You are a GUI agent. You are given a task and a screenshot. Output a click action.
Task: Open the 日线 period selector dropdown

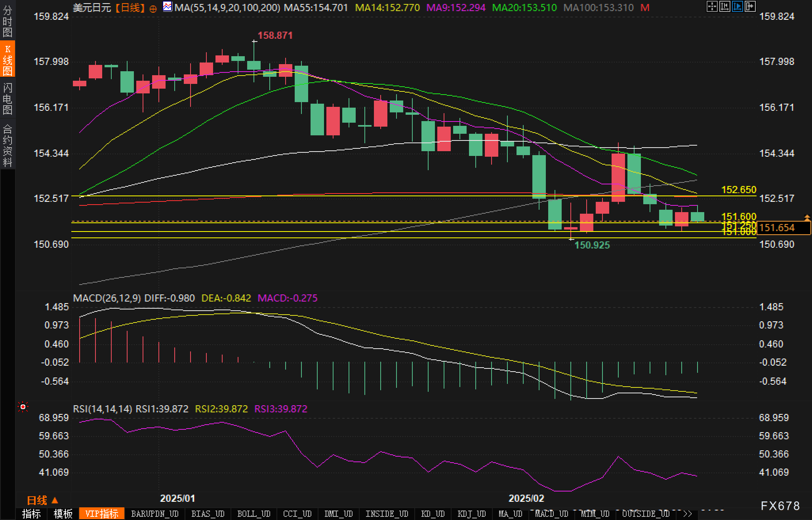(x=42, y=501)
